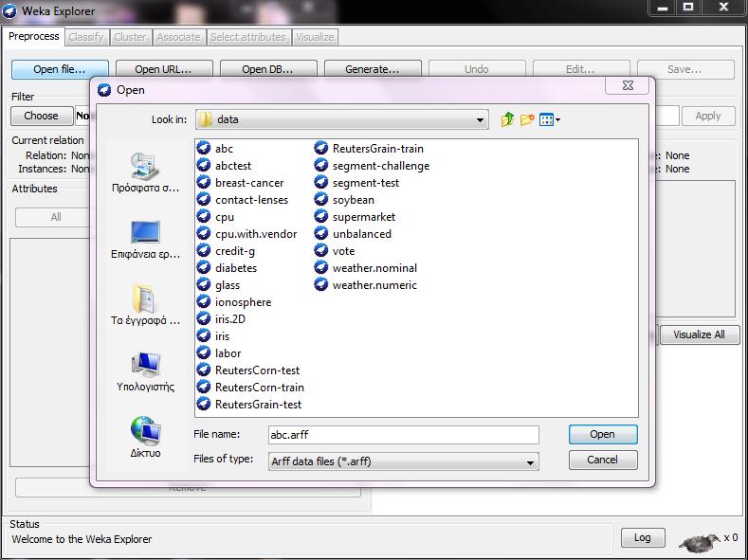Click the Open DB... button
This screenshot has width=748, height=560.
[268, 69]
